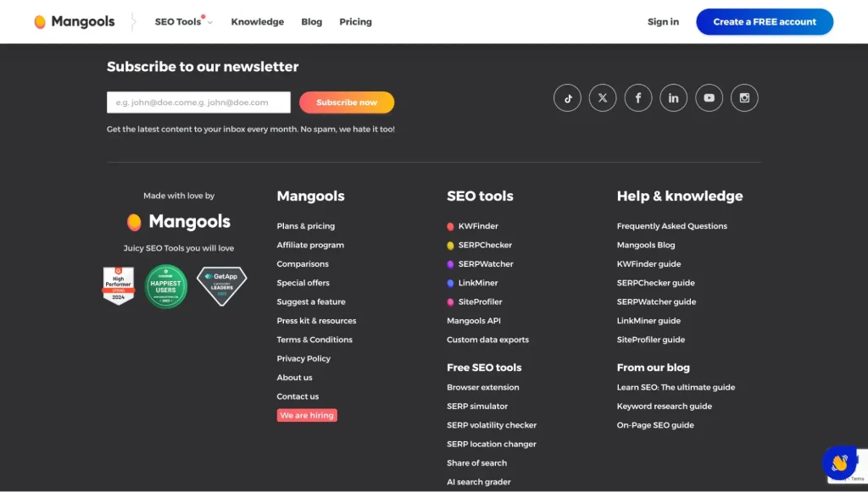
Task: Open the Instagram social icon
Action: click(744, 98)
